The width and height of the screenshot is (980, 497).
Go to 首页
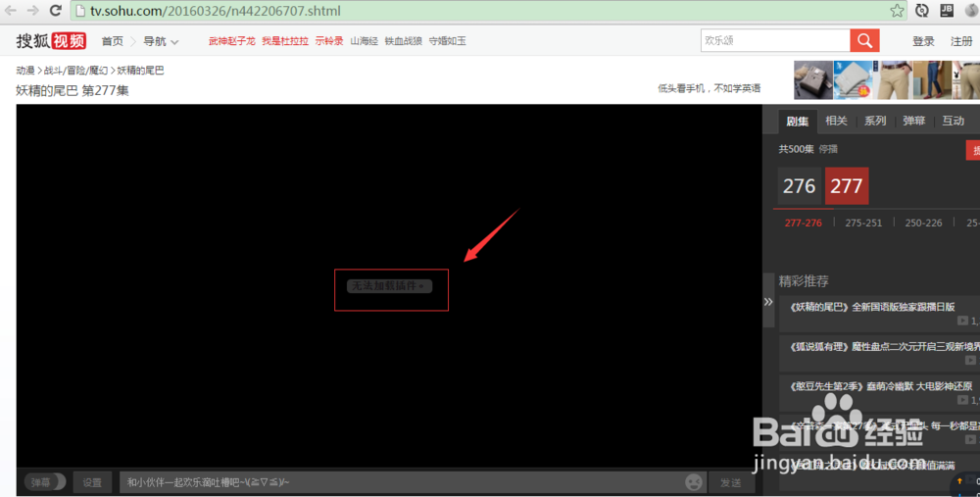tap(113, 41)
